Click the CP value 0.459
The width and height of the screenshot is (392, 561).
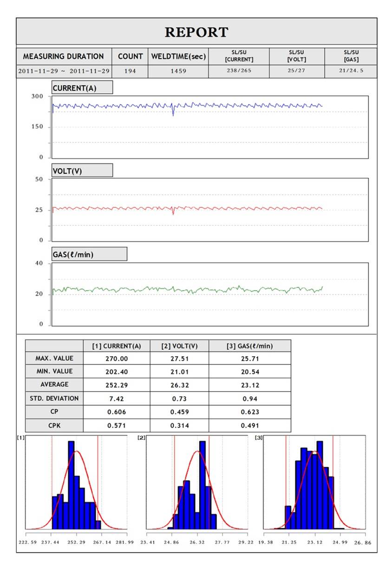click(179, 412)
